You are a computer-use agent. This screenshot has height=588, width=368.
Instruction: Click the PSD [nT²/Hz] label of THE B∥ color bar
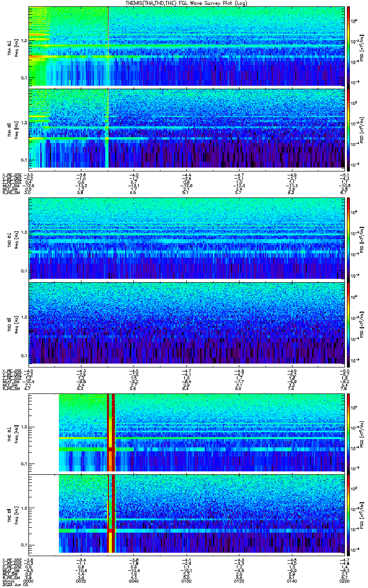point(361,515)
